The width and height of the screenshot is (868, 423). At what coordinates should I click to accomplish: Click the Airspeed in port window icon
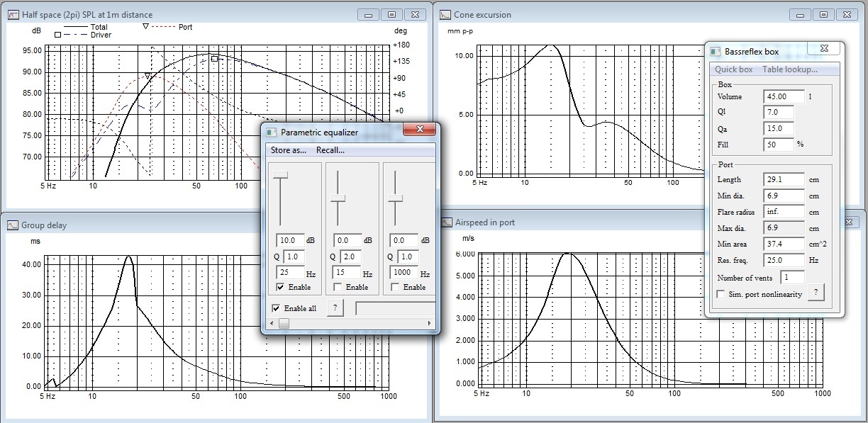pos(447,222)
